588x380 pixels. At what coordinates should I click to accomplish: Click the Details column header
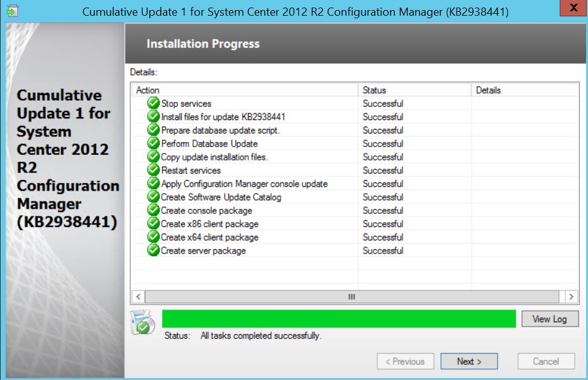point(525,90)
